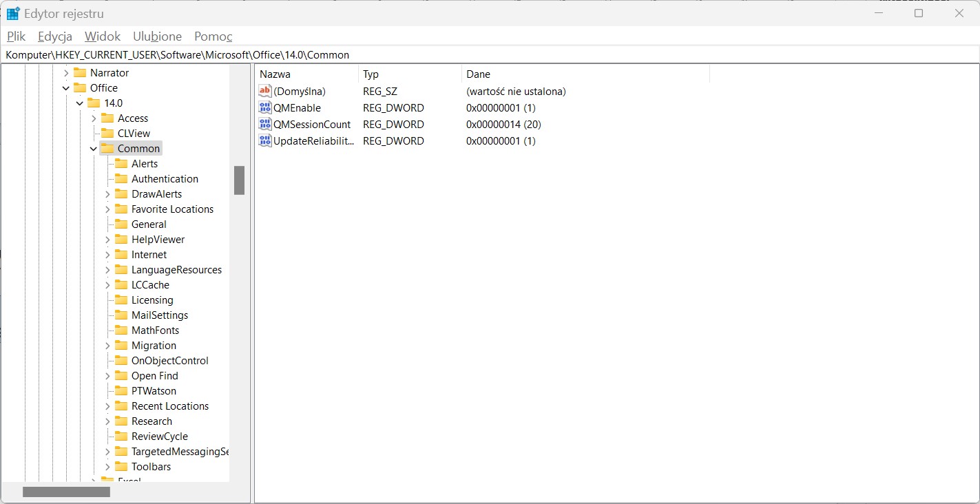The image size is (980, 504).
Task: Sort values by the Nazwa column header
Action: click(x=306, y=74)
